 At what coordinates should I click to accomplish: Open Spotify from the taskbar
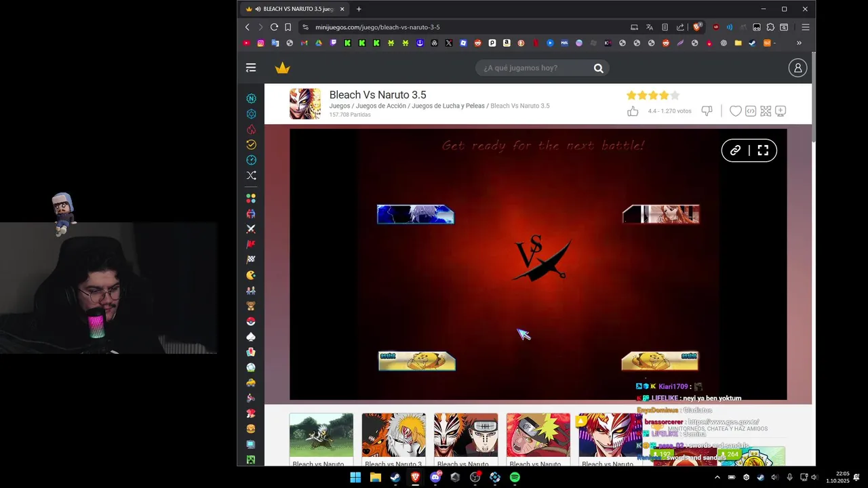[515, 477]
